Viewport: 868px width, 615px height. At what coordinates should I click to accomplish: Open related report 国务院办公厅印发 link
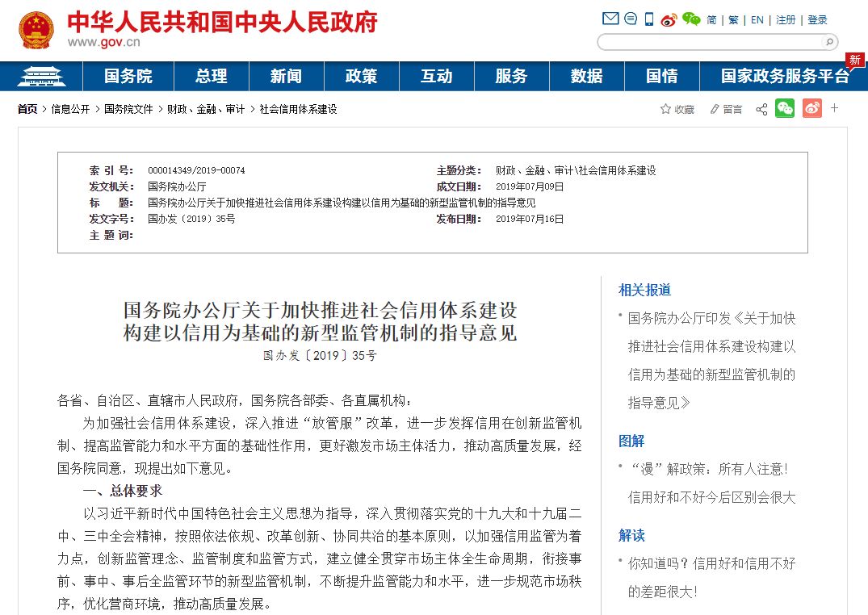coord(711,361)
